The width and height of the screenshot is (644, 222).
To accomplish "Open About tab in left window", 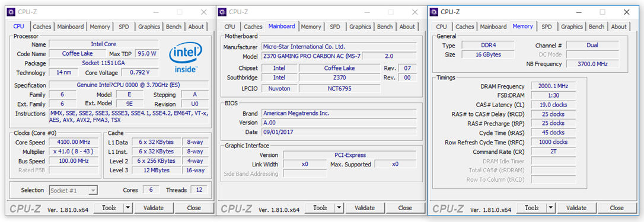I will (196, 27).
